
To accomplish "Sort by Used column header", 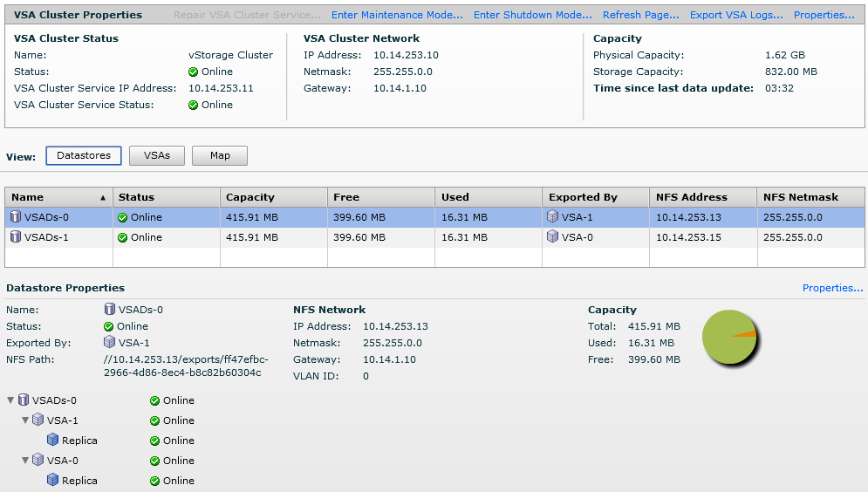I will pos(489,197).
